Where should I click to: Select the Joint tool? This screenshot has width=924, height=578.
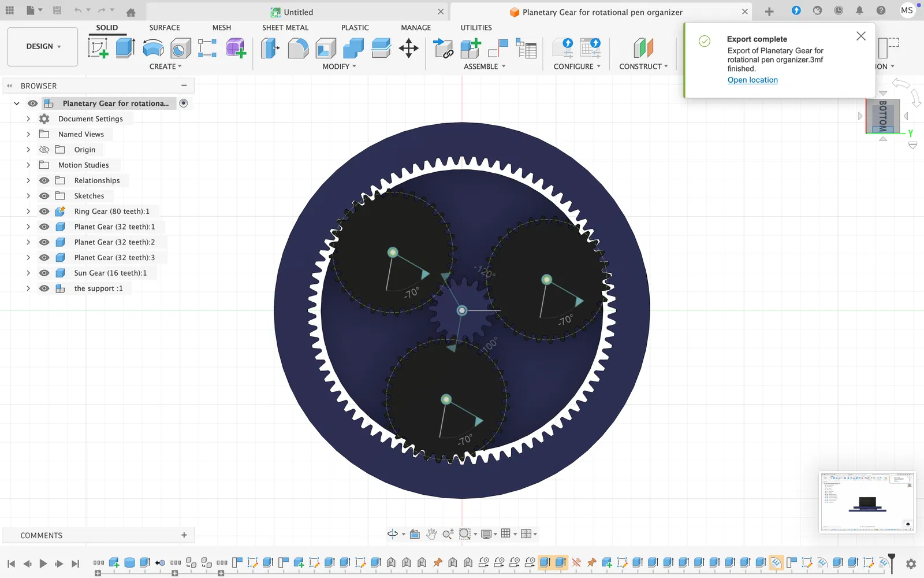tap(498, 48)
